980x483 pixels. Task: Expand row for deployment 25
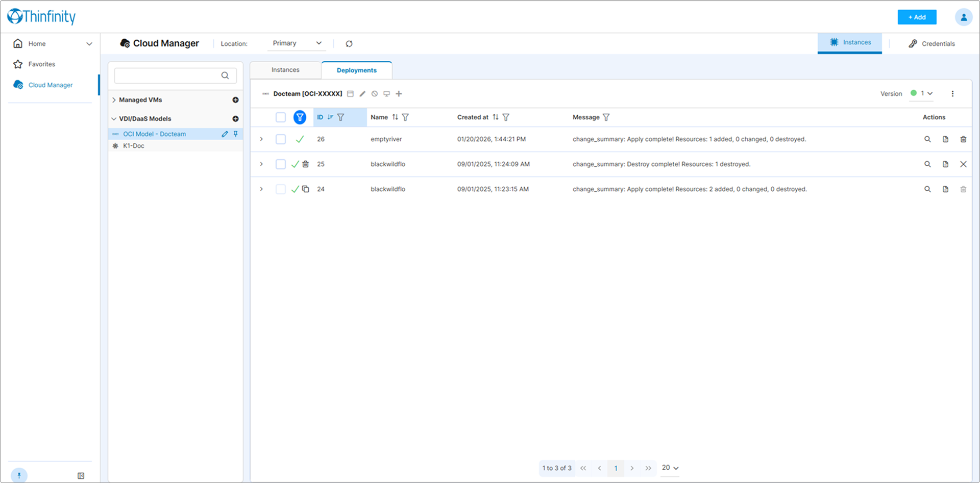(261, 164)
